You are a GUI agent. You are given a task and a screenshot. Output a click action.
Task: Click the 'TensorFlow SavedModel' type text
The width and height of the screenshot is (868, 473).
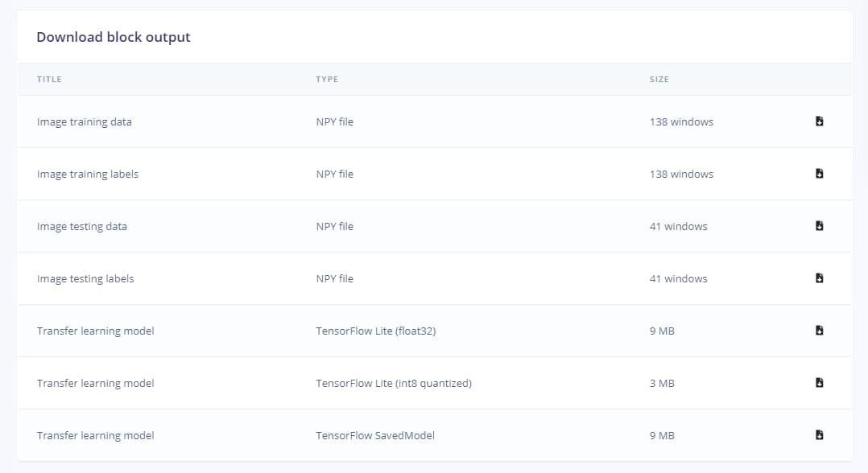374,436
